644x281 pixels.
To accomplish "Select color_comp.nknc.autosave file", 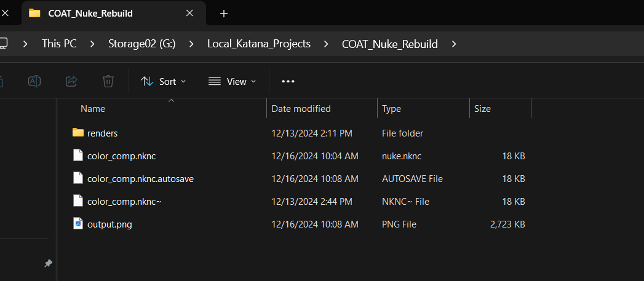I will pyautogui.click(x=140, y=178).
